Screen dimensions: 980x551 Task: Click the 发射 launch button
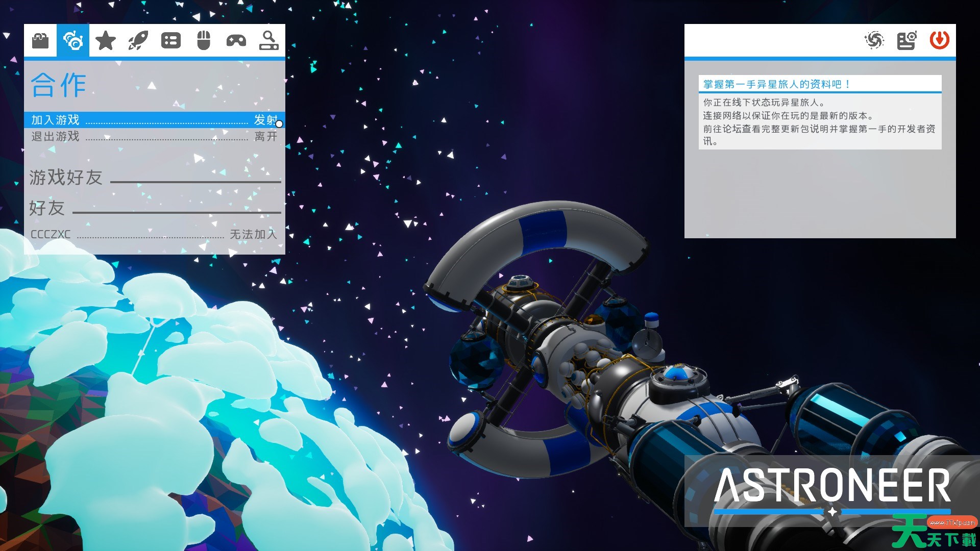click(265, 120)
